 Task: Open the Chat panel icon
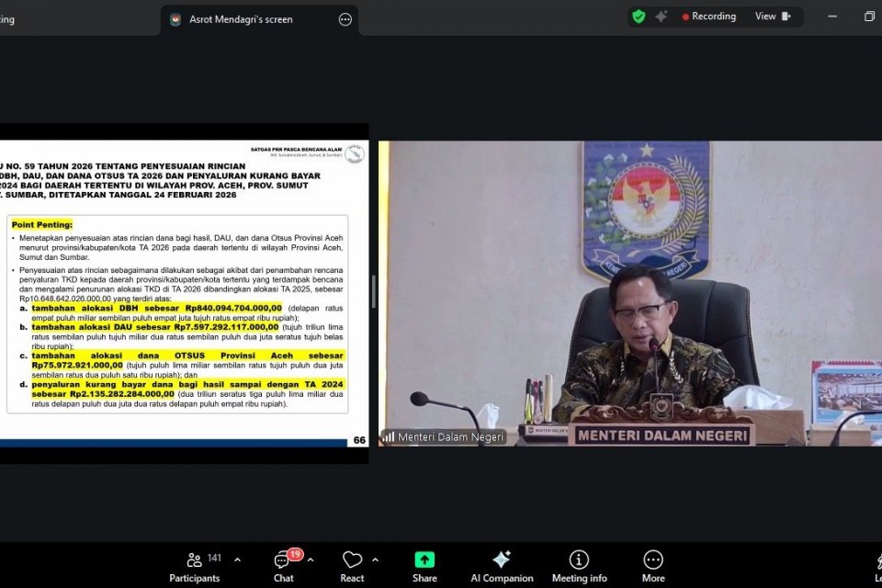point(283,560)
